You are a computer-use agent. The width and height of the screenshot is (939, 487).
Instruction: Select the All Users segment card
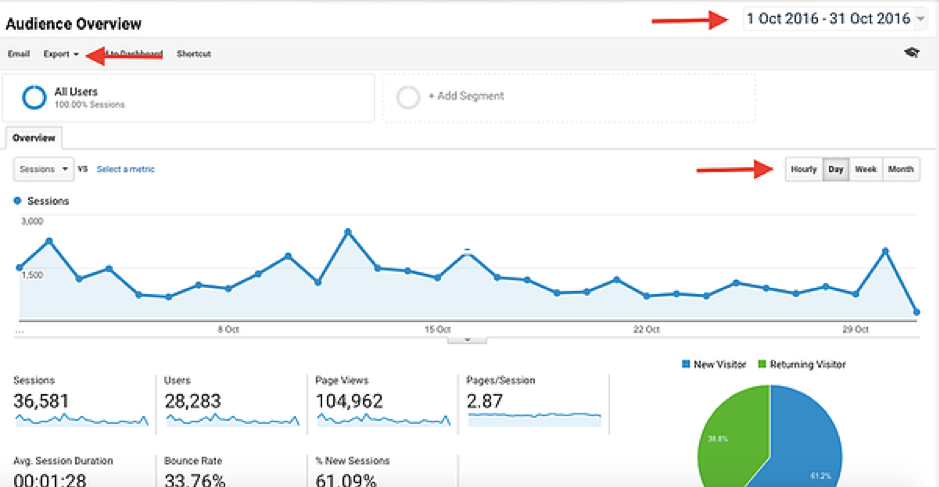click(x=188, y=98)
